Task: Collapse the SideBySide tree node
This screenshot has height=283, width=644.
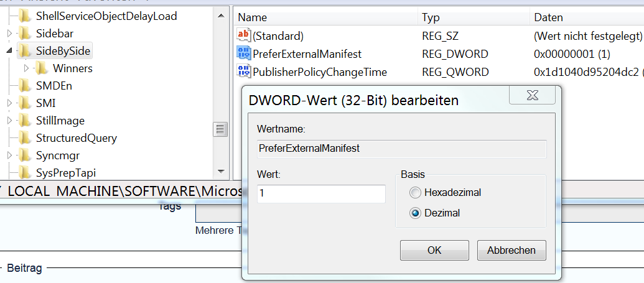Action: point(9,50)
